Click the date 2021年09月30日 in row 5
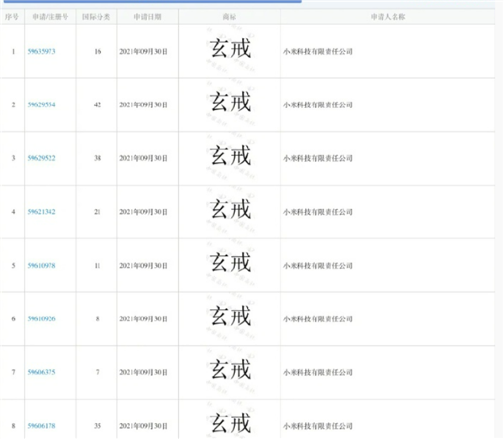This screenshot has width=504, height=439. point(143,265)
